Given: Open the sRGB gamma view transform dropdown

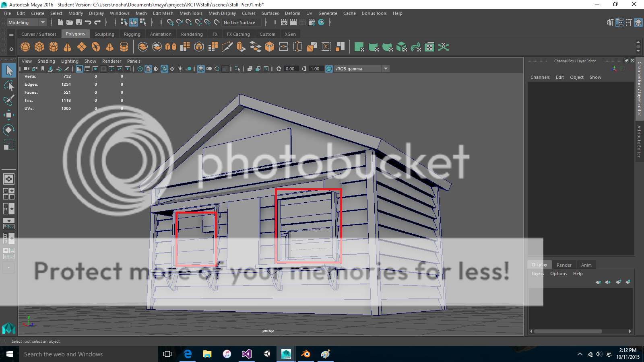Looking at the screenshot, I should (x=362, y=69).
